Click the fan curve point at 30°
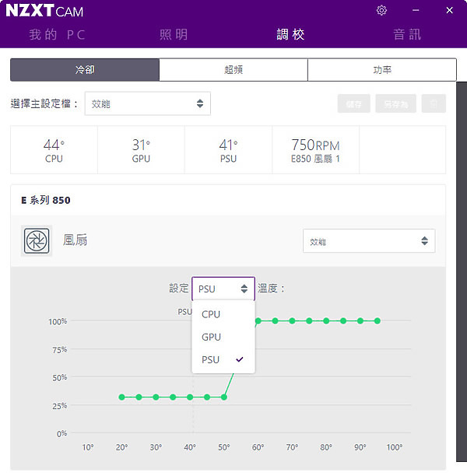The image size is (467, 476). [156, 397]
